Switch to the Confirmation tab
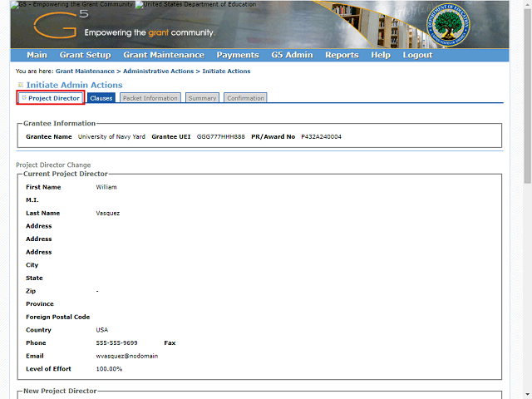Image resolution: width=532 pixels, height=399 pixels. pyautogui.click(x=245, y=98)
